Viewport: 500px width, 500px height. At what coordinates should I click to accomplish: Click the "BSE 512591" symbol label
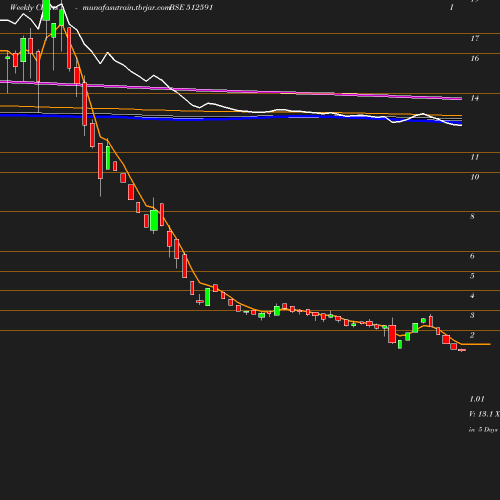pos(191,7)
